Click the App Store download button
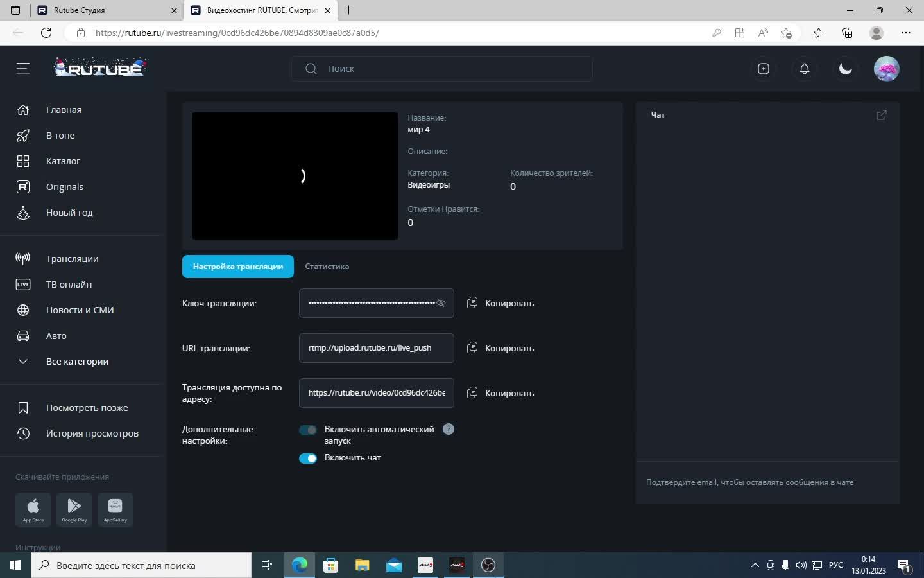 point(33,510)
